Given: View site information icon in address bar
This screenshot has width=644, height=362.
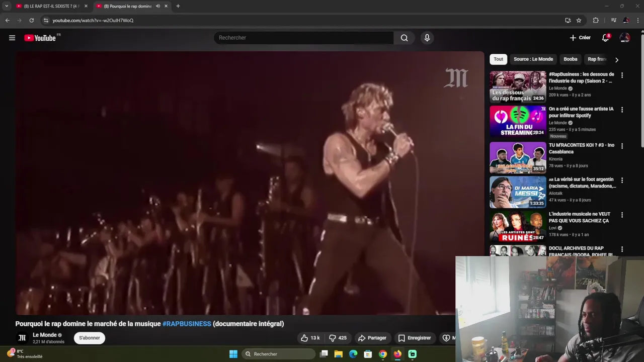Looking at the screenshot, I should 46,20.
